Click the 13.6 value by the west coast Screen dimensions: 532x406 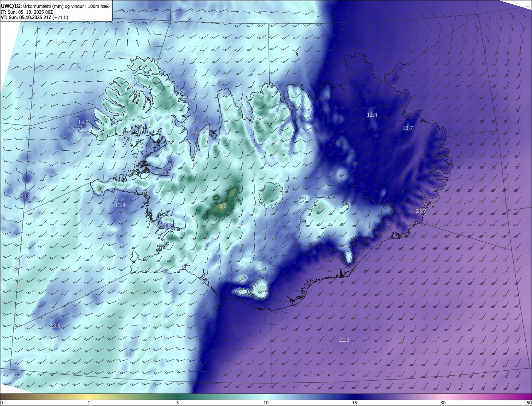166,226
